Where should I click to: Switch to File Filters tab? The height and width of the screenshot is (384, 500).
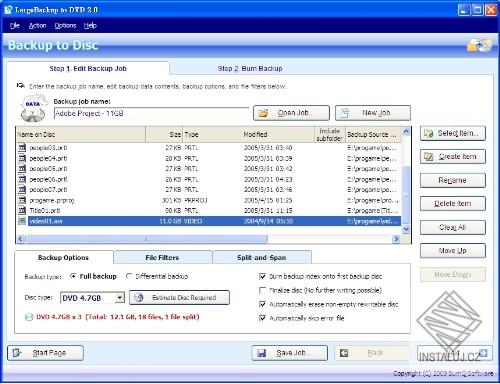click(162, 258)
